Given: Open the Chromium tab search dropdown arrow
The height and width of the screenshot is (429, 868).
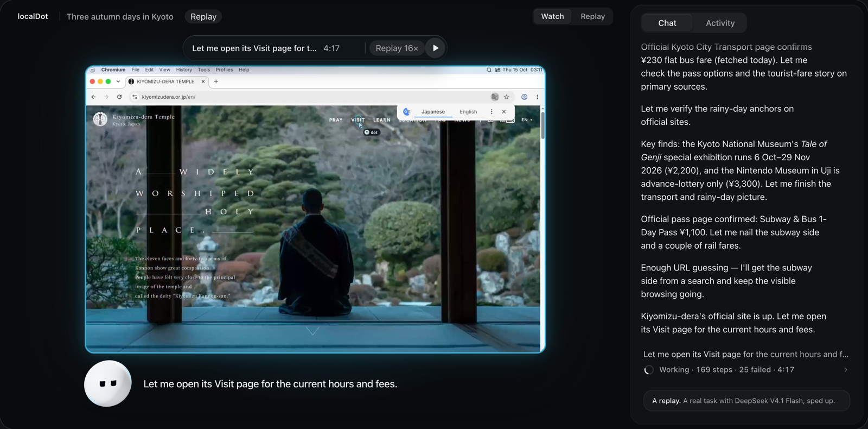Looking at the screenshot, I should [118, 81].
